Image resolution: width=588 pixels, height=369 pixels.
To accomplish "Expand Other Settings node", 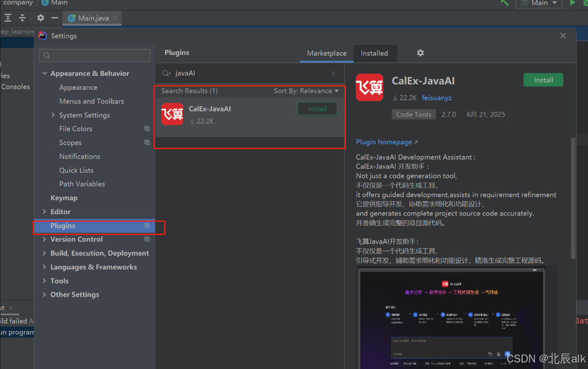I will [x=44, y=295].
